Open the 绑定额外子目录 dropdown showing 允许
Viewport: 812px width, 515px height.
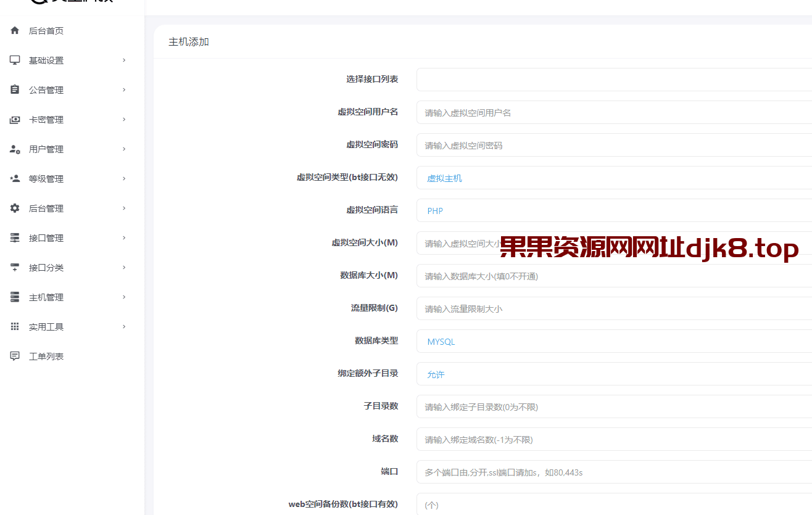point(555,374)
